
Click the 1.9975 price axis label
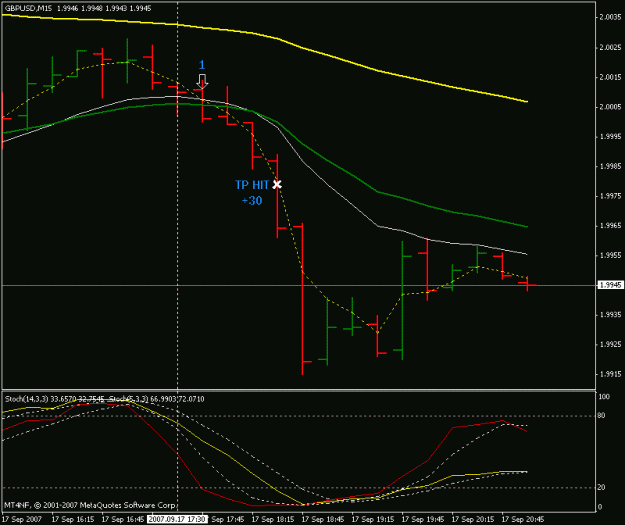tap(611, 196)
